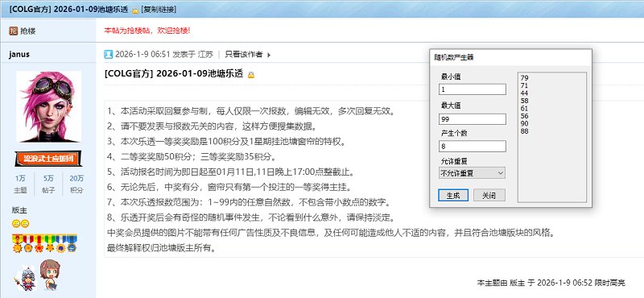644x298 pixels.
Task: View janus's 5万 帖子 count
Action: (x=48, y=184)
